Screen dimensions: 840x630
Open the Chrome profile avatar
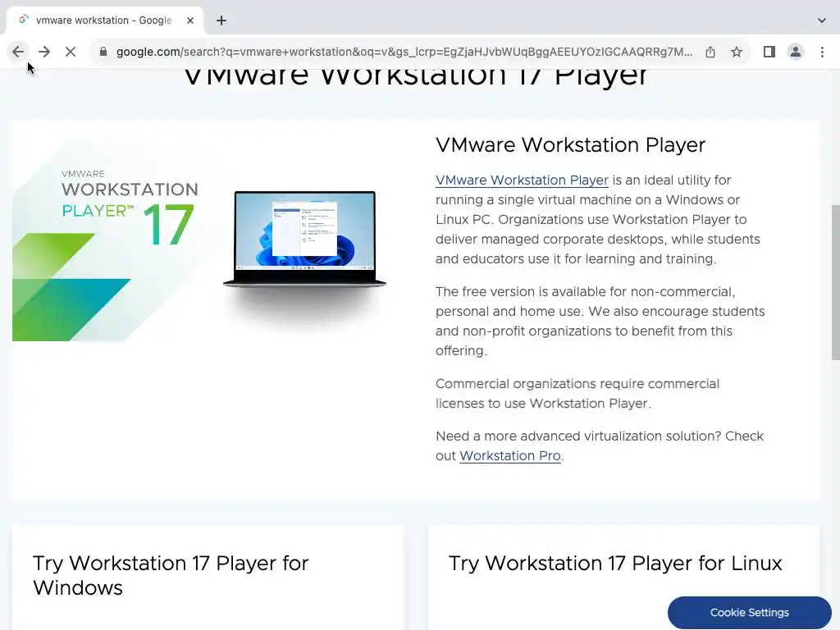pos(796,52)
